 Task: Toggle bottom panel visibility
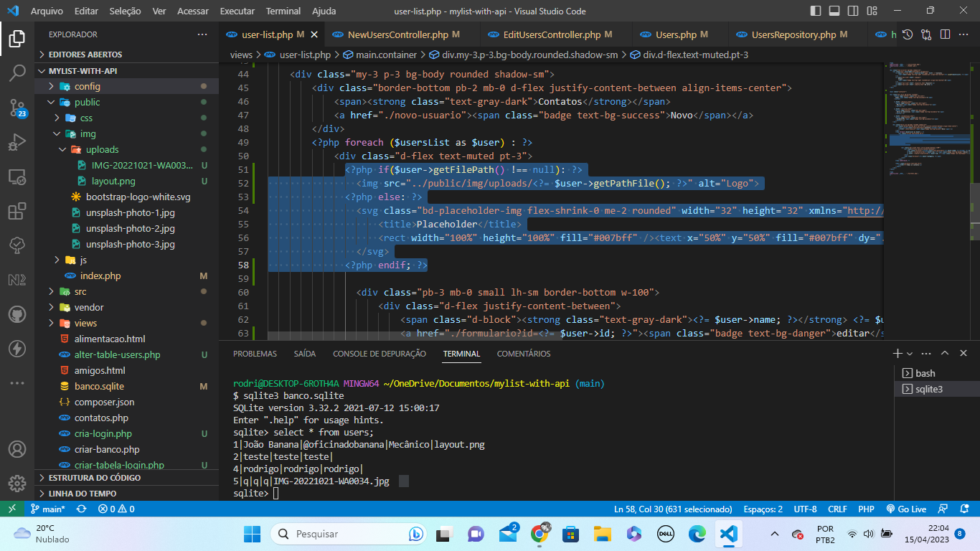coord(834,11)
